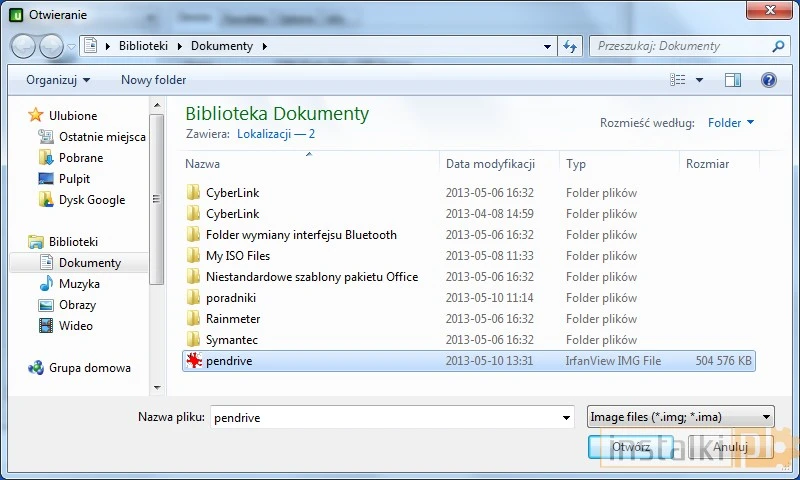Select the first CyberLink folder dated 2013-05-06
This screenshot has width=800, height=480.
tap(468, 193)
